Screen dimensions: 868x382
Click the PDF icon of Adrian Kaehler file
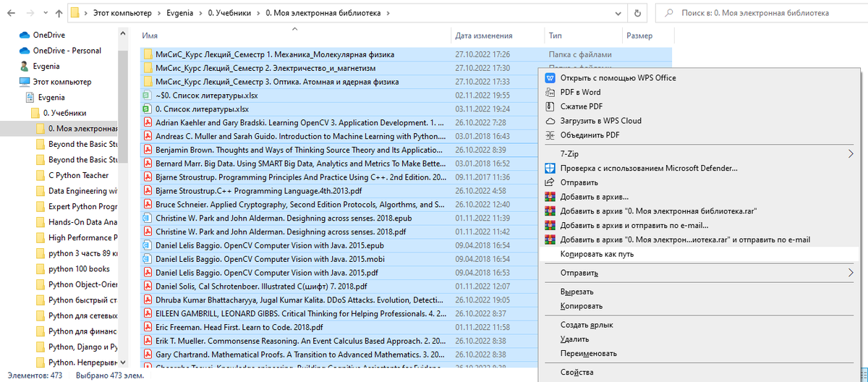(x=148, y=123)
